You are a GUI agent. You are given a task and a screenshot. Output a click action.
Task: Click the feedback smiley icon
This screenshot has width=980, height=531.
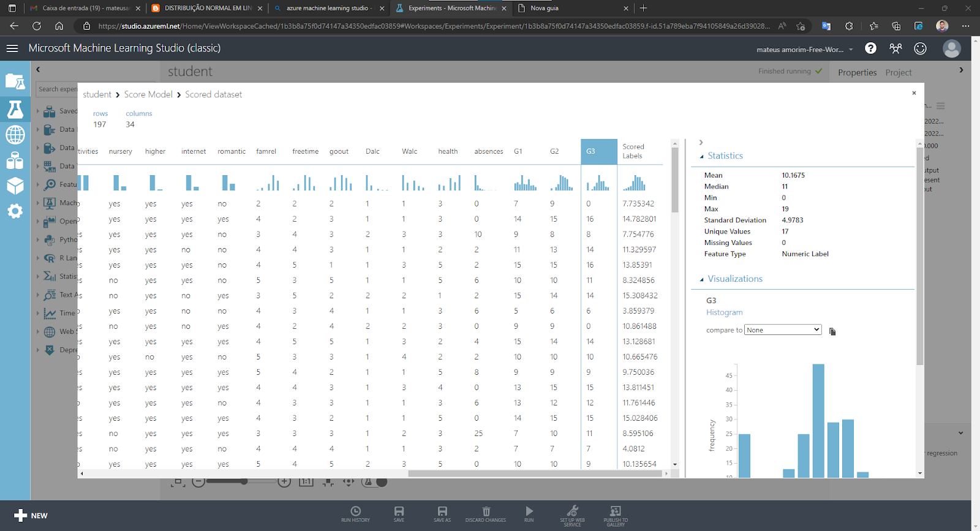tap(920, 48)
